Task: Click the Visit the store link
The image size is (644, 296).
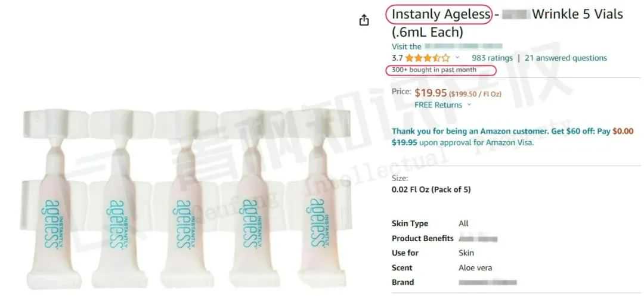Action: click(447, 46)
